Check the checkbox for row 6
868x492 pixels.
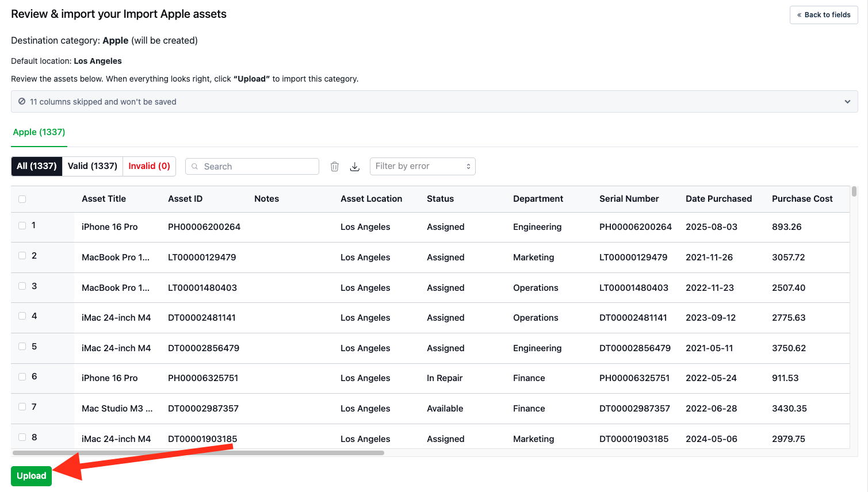pos(22,377)
